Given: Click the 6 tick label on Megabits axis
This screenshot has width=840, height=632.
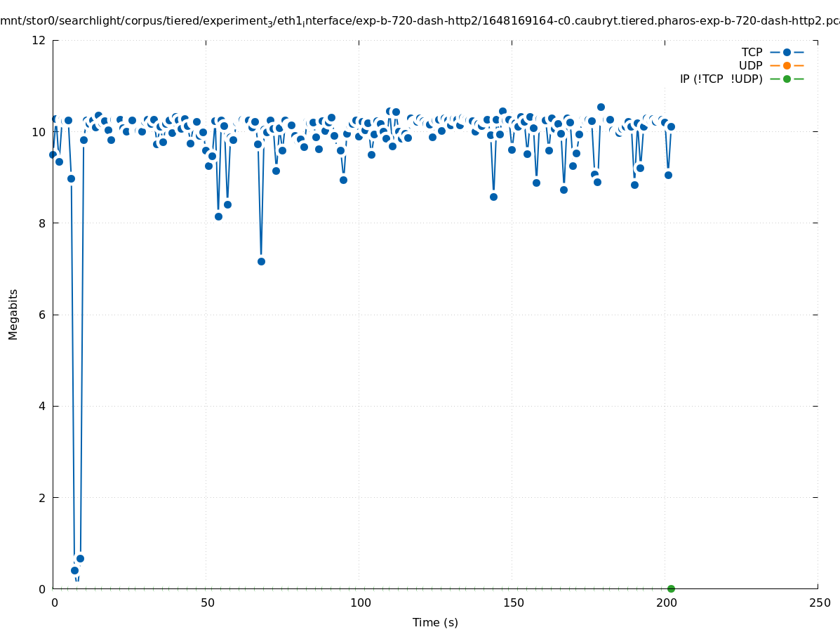Looking at the screenshot, I should [x=43, y=315].
